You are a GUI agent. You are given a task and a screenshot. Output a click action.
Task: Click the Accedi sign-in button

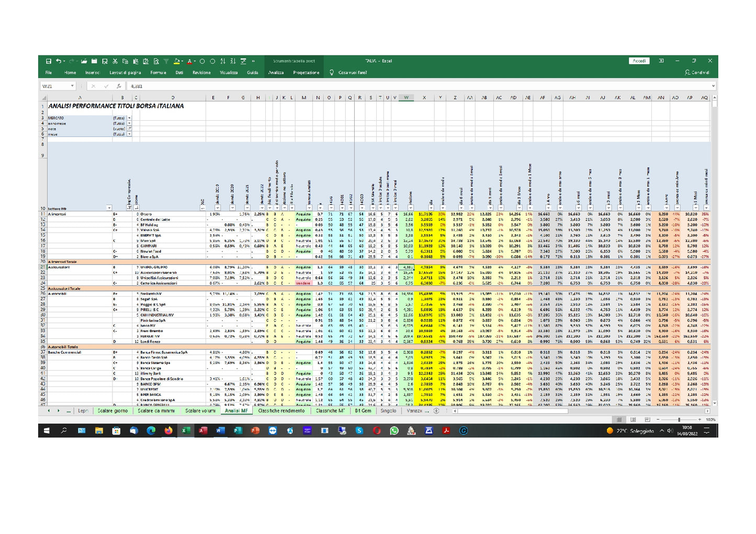tap(639, 61)
